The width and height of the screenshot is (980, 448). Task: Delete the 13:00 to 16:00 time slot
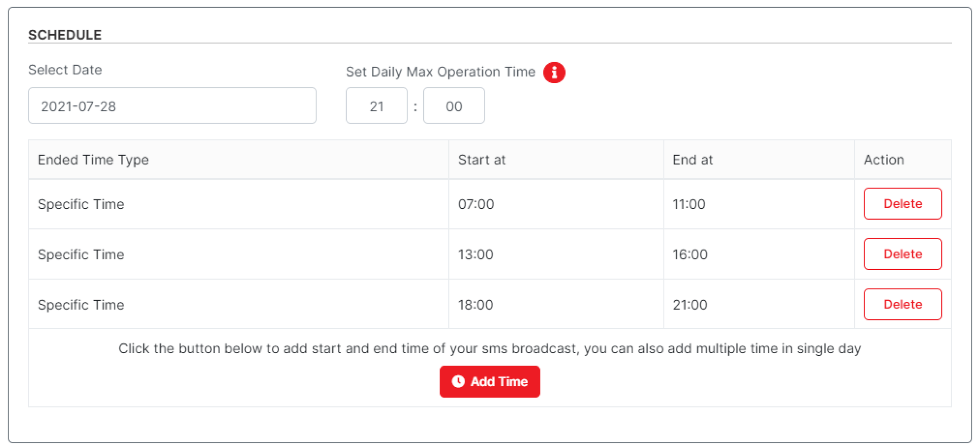902,254
